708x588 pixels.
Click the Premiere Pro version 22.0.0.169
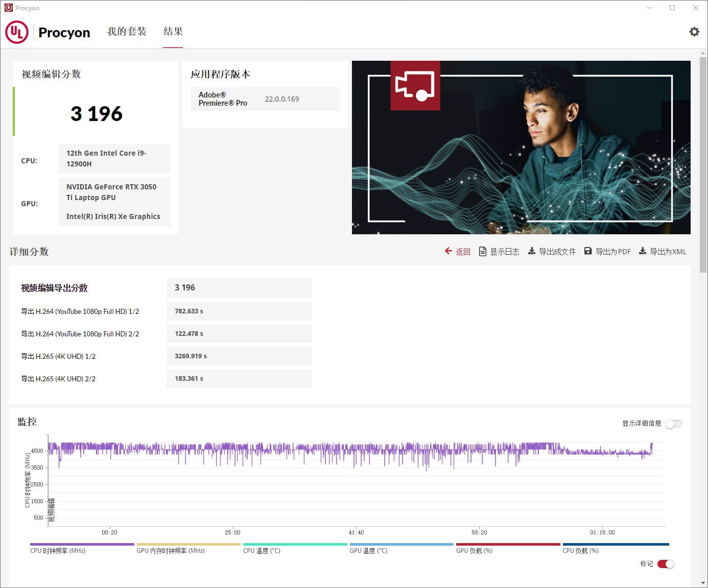click(282, 99)
